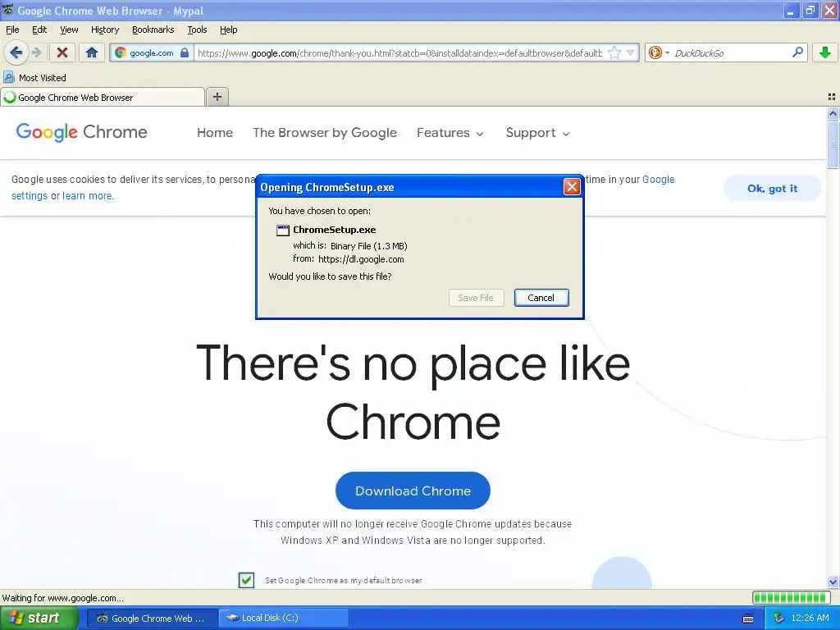Click the Forward arrow button
The image size is (840, 630).
(x=36, y=52)
